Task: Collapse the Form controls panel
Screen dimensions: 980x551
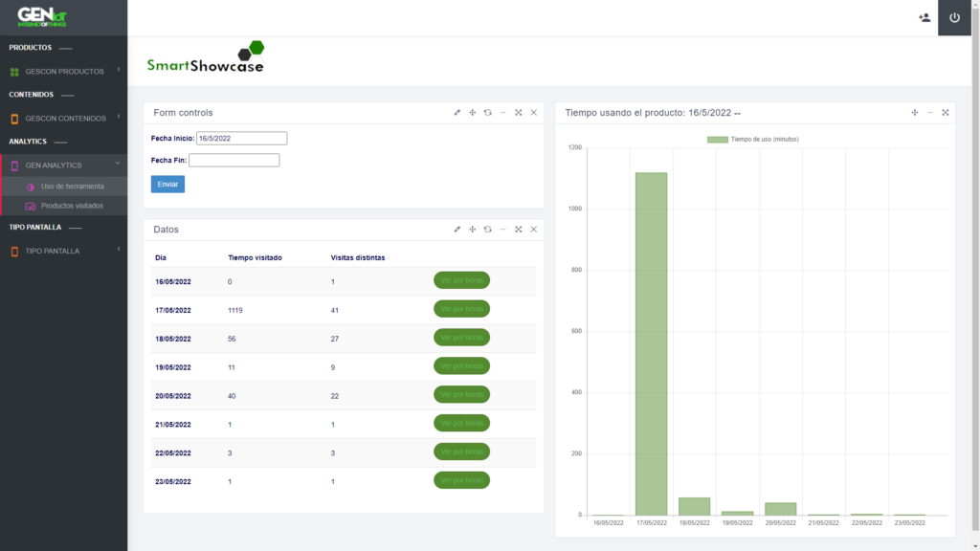Action: (x=502, y=113)
